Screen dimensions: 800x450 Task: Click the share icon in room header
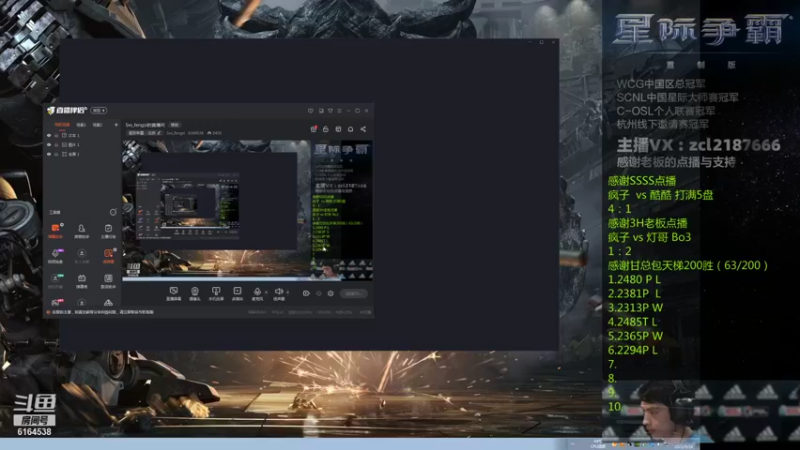point(363,129)
